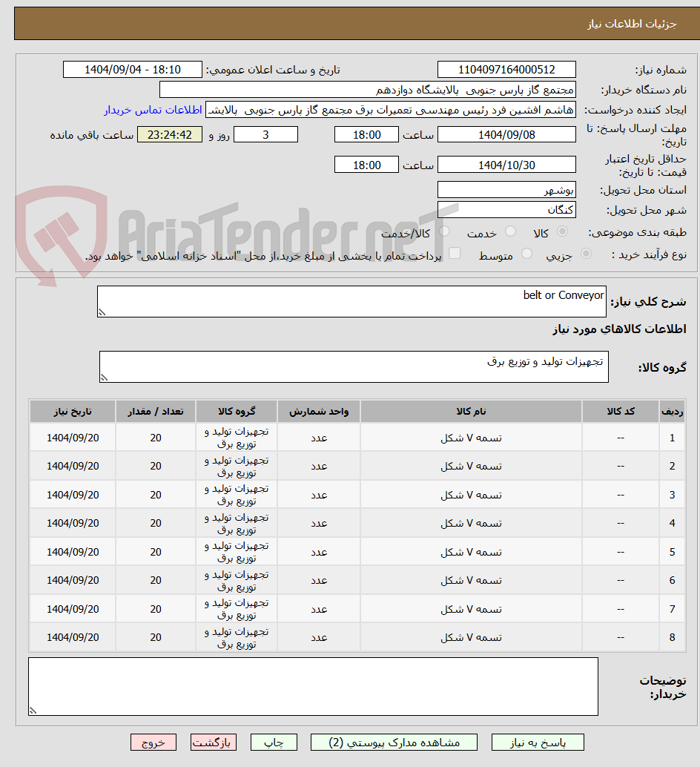Open attached documents with مشاهده مدارک پیوستی

394,743
